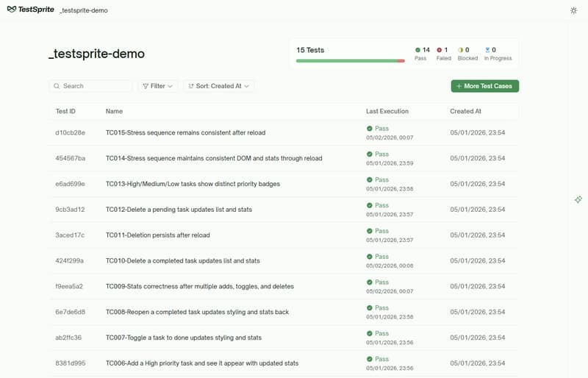Open TC012-Delete a pending task test
Image resolution: width=588 pixels, height=378 pixels.
pyautogui.click(x=179, y=210)
